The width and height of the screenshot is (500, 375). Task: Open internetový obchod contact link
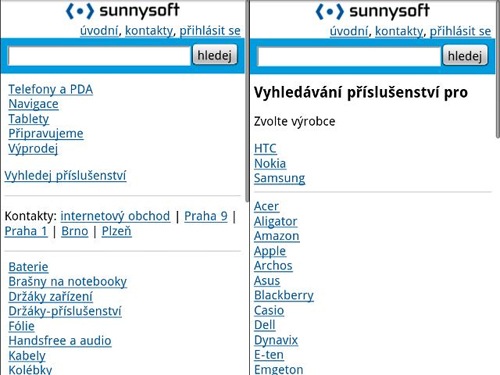click(115, 216)
